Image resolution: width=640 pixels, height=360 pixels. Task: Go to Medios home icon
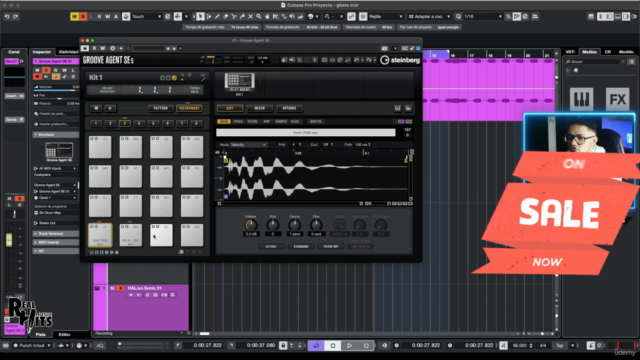coord(576,71)
